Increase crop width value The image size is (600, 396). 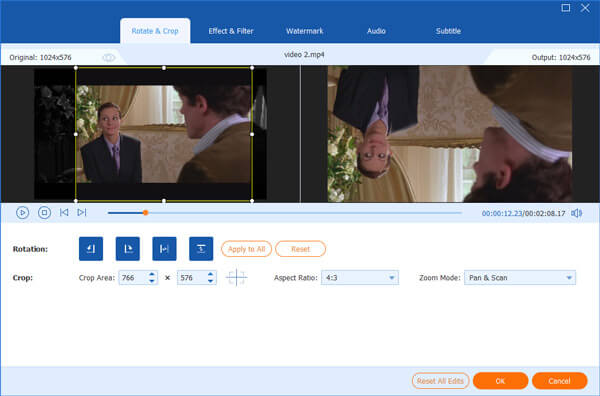152,274
